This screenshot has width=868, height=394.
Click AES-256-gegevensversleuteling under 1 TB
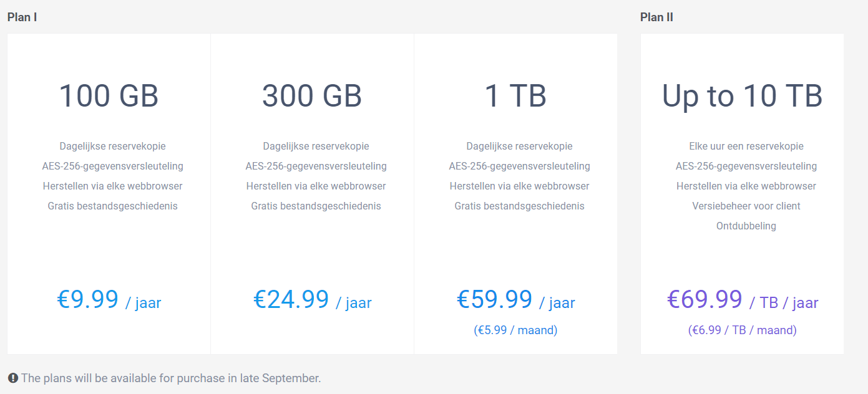[x=519, y=166]
